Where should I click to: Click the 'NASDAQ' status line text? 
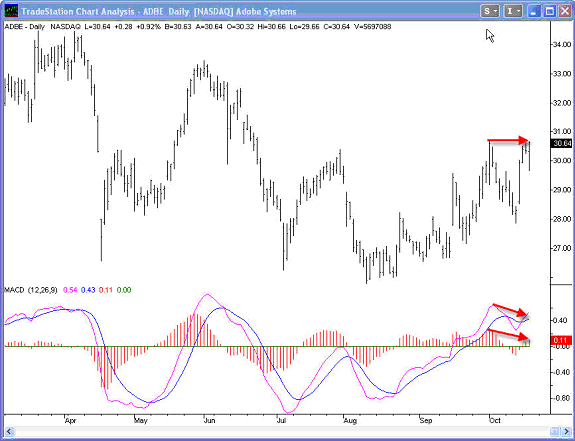[65, 27]
